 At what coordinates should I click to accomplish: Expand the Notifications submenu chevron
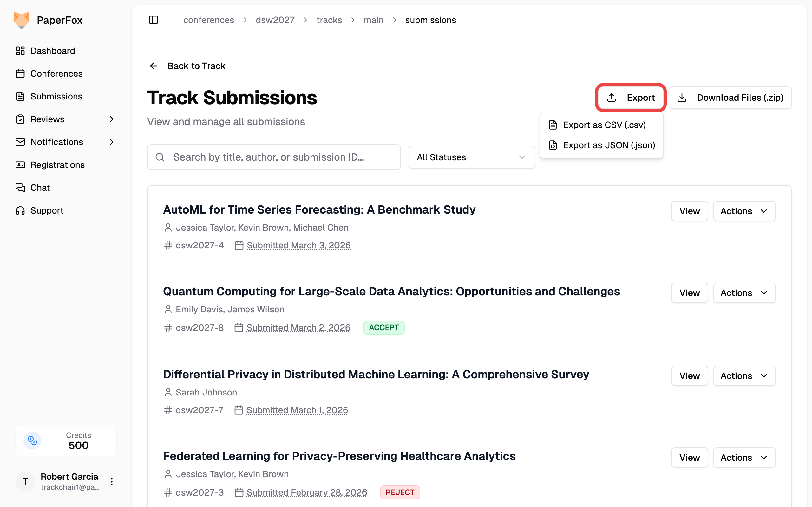pos(112,142)
